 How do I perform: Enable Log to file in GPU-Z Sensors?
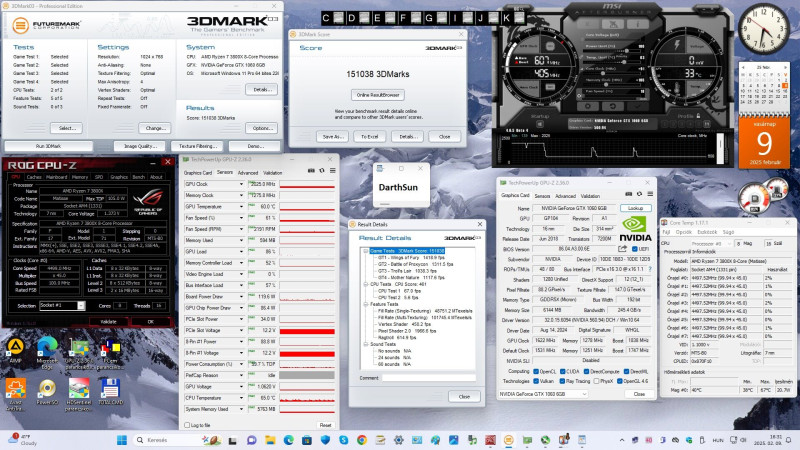(x=187, y=425)
